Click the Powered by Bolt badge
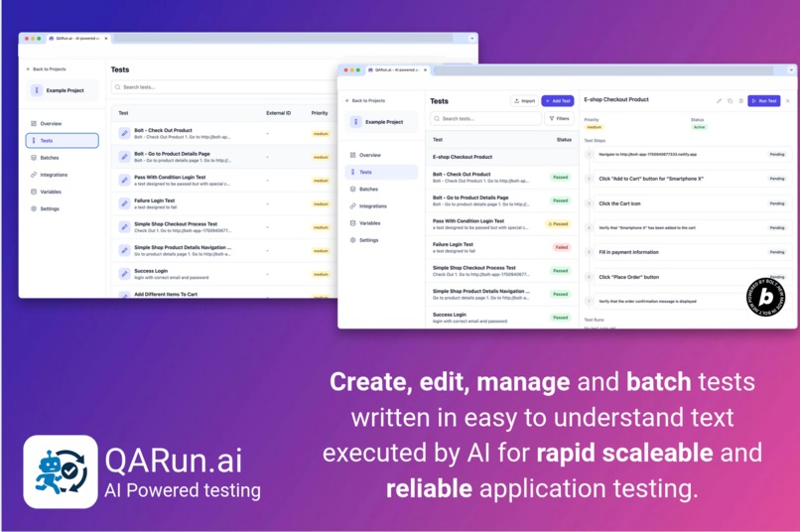800x532 pixels. [x=766, y=297]
